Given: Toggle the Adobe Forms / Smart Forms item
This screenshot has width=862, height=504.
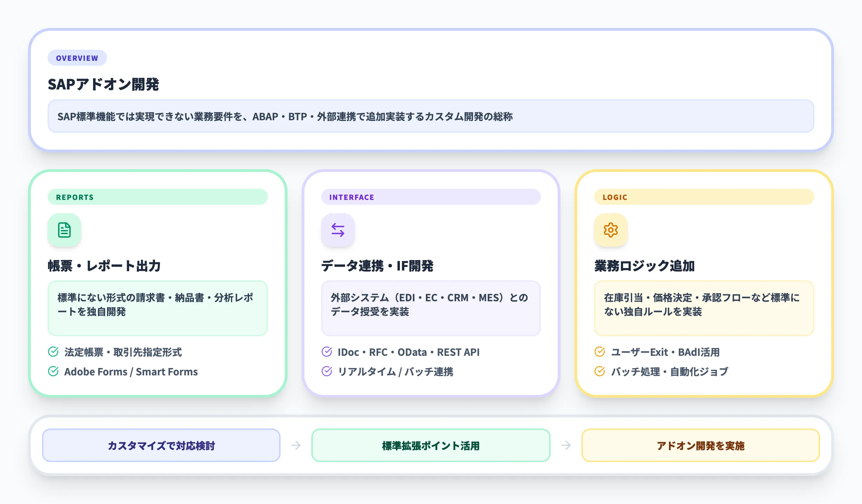Looking at the screenshot, I should click(131, 372).
